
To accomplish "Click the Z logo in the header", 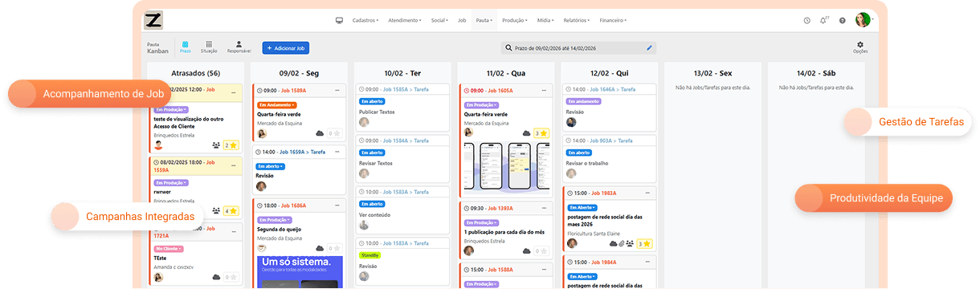I will [x=153, y=21].
